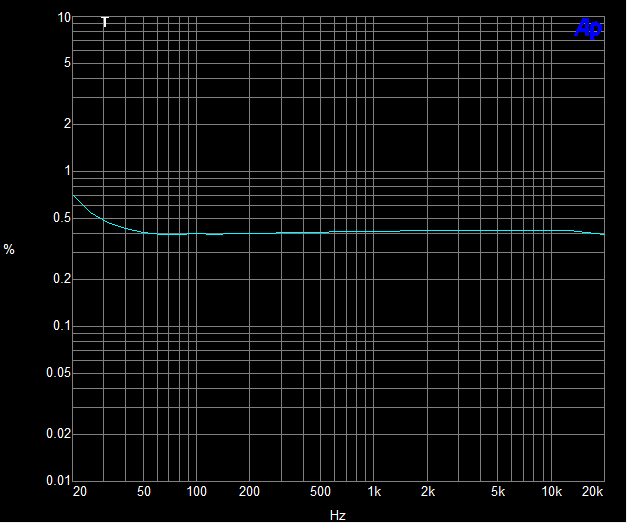This screenshot has width=628, height=524.
Task: Click the T marker at graph top
Action: 105,22
